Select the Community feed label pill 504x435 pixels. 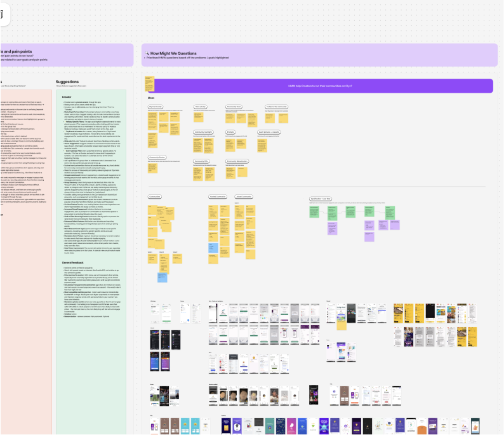point(234,107)
